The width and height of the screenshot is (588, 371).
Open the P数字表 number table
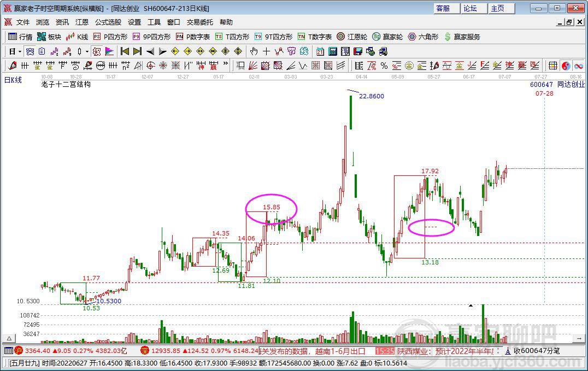[x=193, y=37]
